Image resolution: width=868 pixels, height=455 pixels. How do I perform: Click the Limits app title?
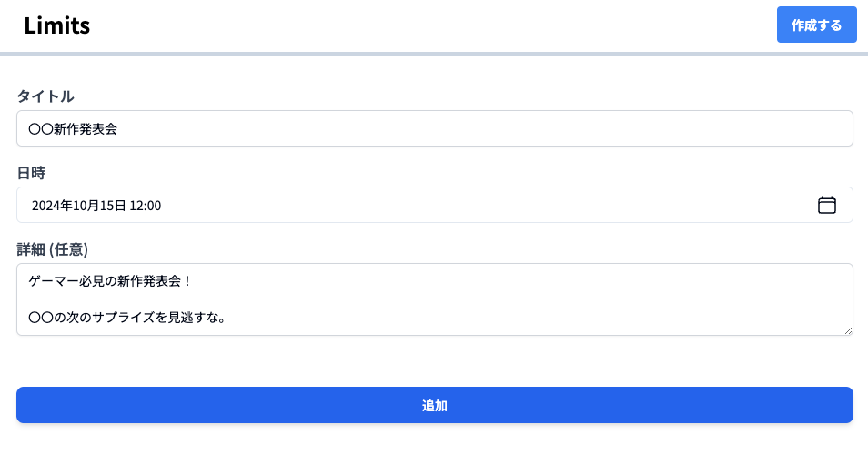point(57,25)
